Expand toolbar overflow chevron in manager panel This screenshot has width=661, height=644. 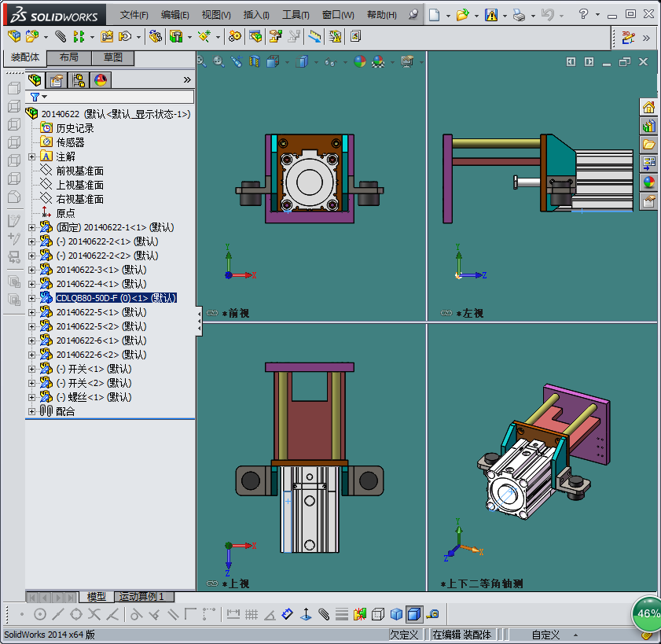click(187, 79)
